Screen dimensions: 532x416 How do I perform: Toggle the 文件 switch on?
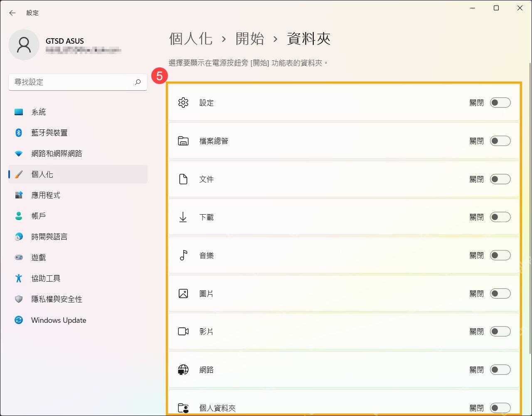coord(500,179)
